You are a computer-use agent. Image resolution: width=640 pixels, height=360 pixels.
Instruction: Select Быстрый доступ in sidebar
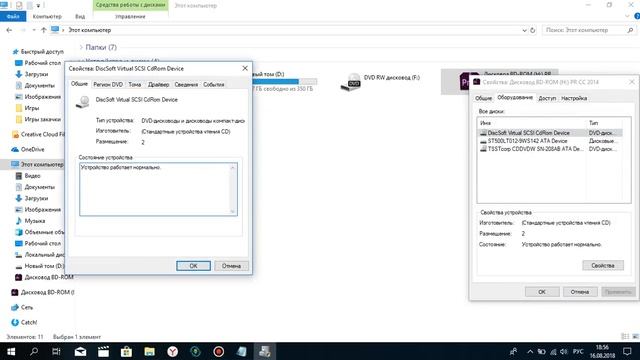point(38,52)
